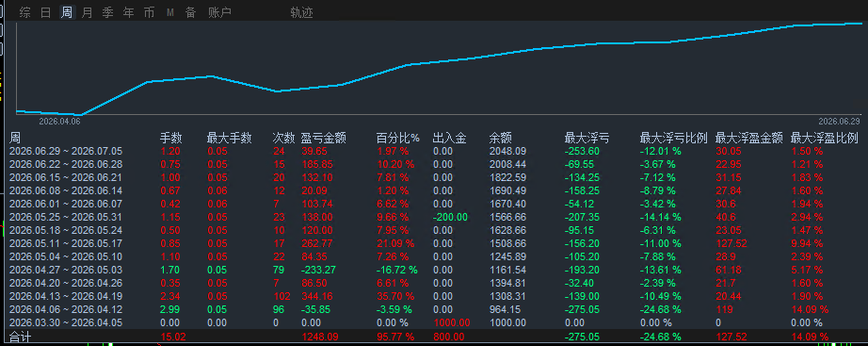Click the 2026.04.06 date label on chart

(x=59, y=121)
